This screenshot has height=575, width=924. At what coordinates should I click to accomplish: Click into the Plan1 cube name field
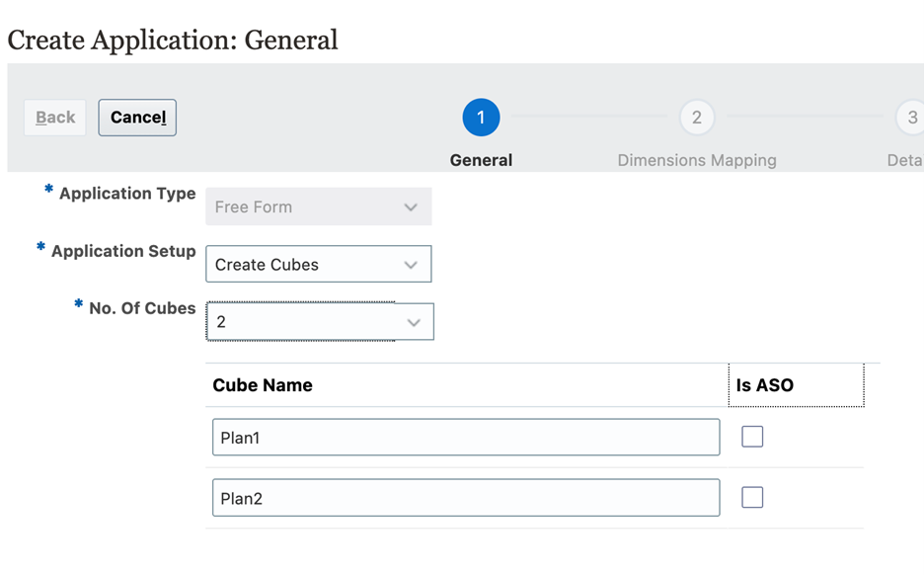click(x=465, y=438)
